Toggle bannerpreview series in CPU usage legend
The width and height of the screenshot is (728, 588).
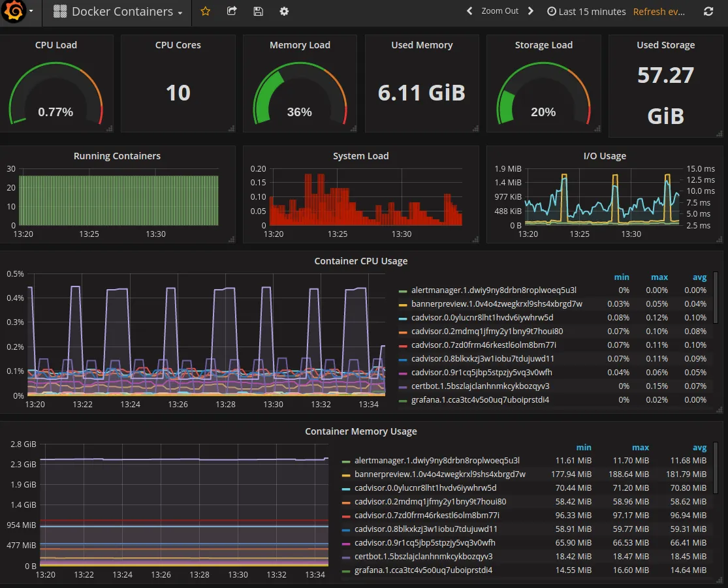pyautogui.click(x=496, y=304)
